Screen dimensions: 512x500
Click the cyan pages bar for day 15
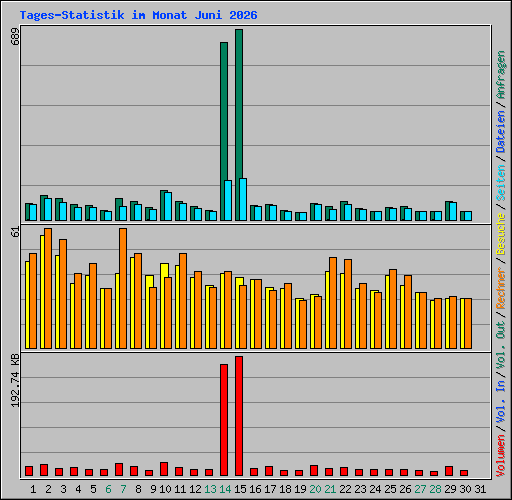(243, 199)
